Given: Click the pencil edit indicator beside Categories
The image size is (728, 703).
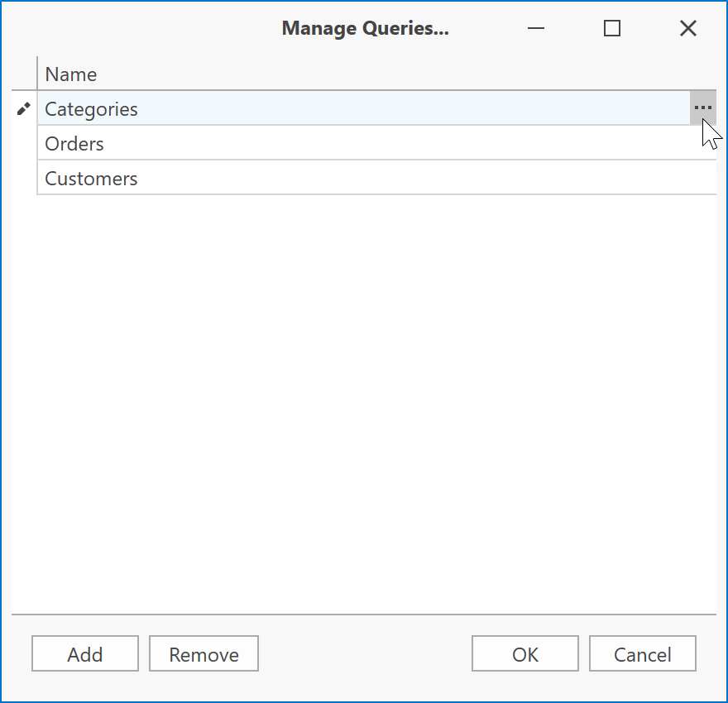Looking at the screenshot, I should tap(24, 108).
